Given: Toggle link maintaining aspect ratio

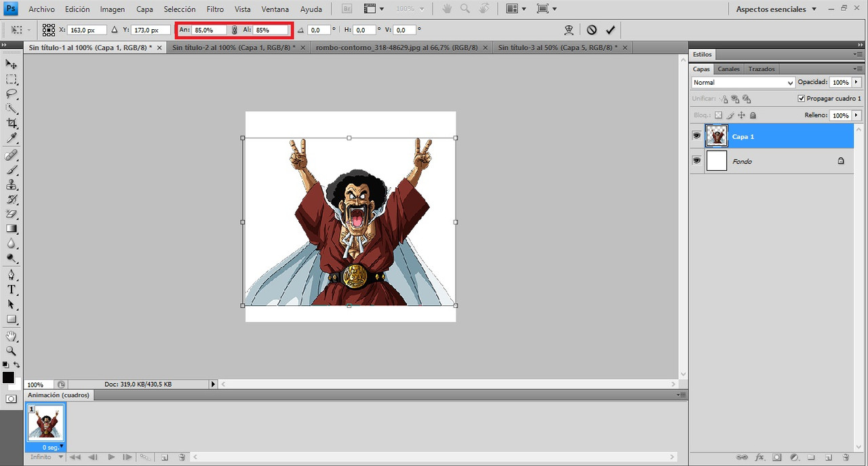Looking at the screenshot, I should click(x=235, y=30).
